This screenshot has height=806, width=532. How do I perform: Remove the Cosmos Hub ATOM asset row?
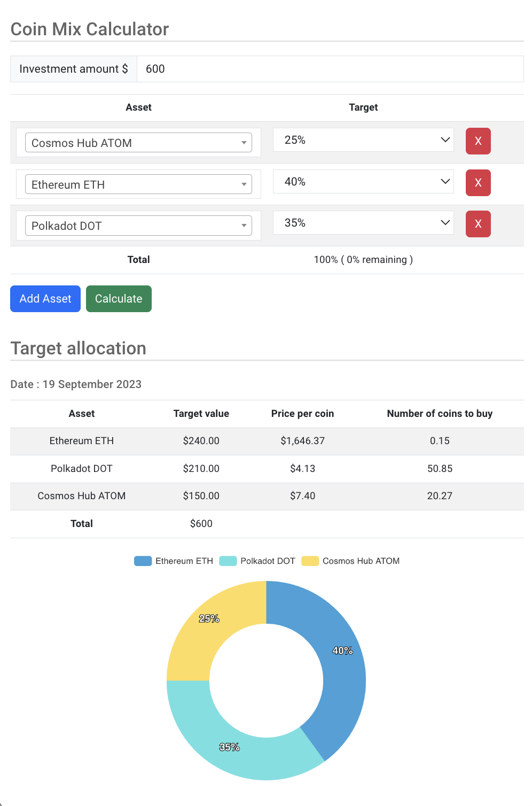click(x=478, y=141)
